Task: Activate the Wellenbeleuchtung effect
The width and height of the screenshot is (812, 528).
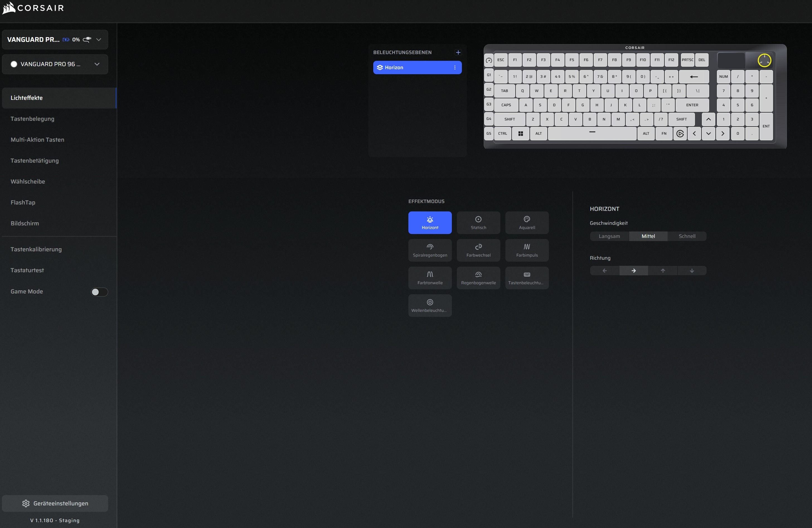Action: click(x=430, y=305)
